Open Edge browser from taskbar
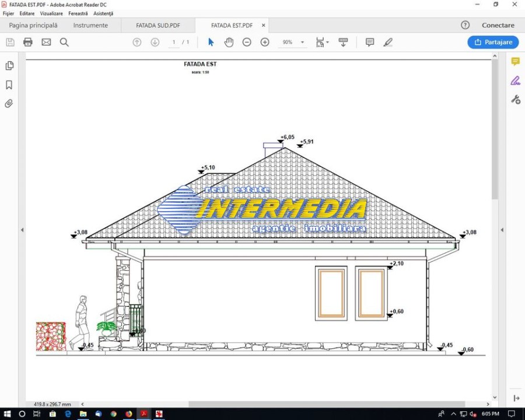This screenshot has height=420, width=525. pos(68,414)
